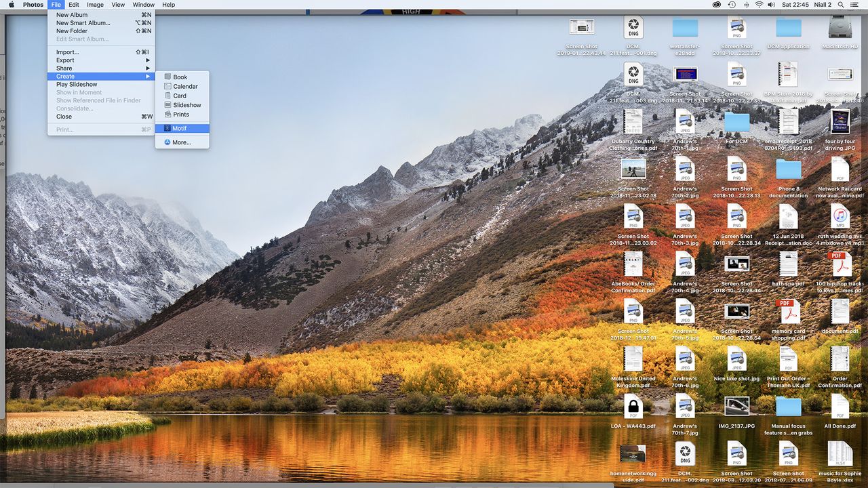Select Network Railcard now available PDF
Viewport: 868px width, 488px height.
click(840, 169)
